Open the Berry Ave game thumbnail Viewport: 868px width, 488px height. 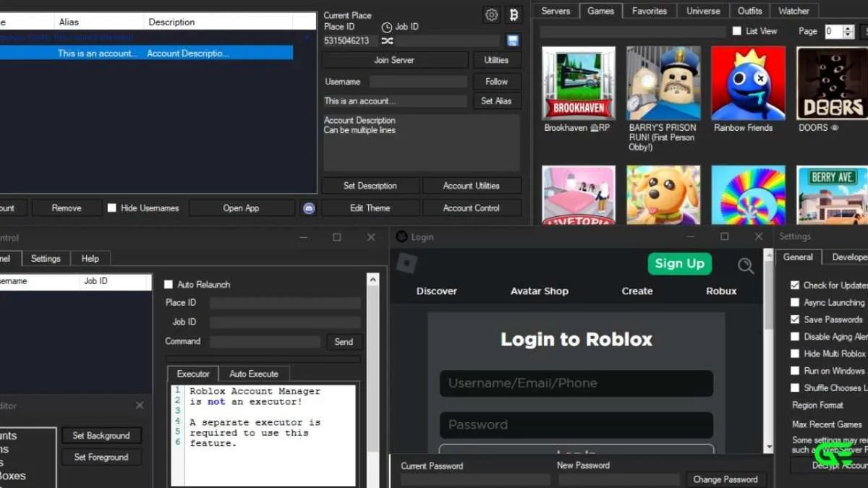pos(832,195)
